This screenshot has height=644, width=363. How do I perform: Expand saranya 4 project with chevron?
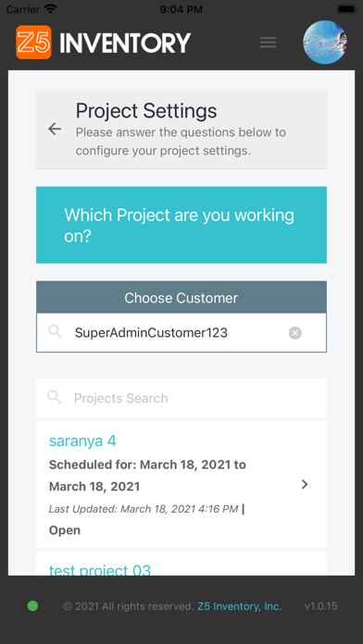[305, 485]
